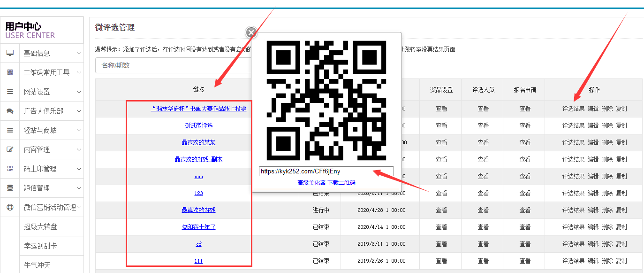Click the edit icon beside 内容管理
The width and height of the screenshot is (644, 273).
pyautogui.click(x=10, y=149)
